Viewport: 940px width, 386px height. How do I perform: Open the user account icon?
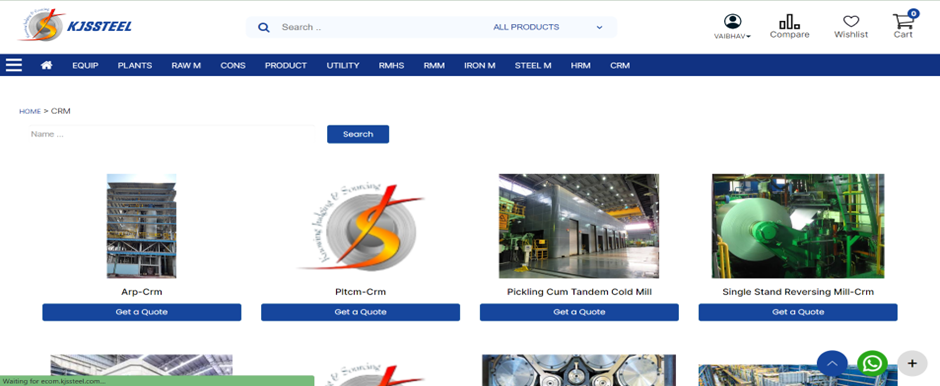click(x=732, y=22)
